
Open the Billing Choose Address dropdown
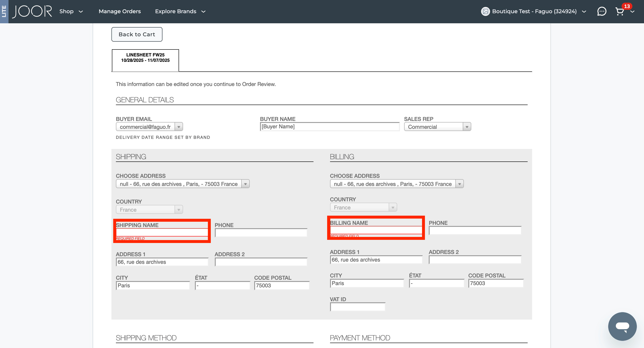[x=397, y=184]
